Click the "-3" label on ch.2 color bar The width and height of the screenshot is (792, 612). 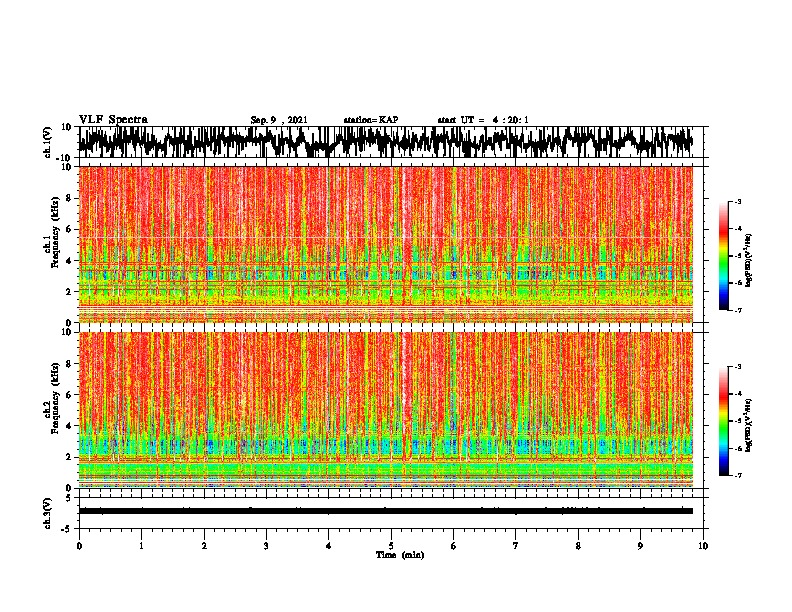click(x=737, y=367)
